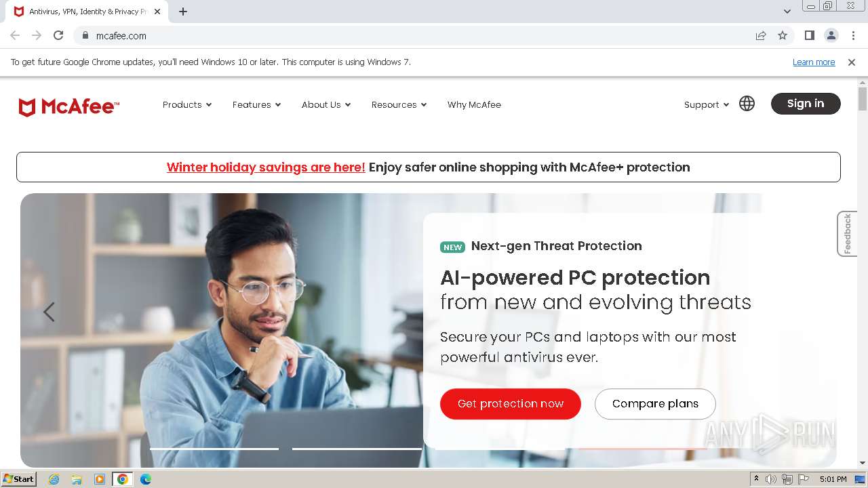Open the Support dropdown
The image size is (868, 488).
(707, 104)
